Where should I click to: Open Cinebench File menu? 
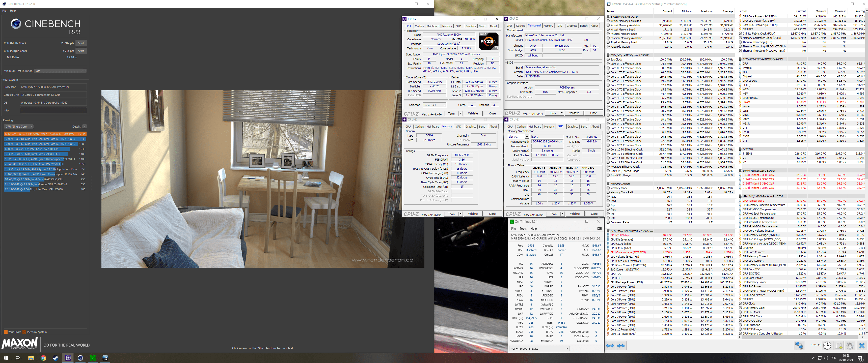(4, 11)
